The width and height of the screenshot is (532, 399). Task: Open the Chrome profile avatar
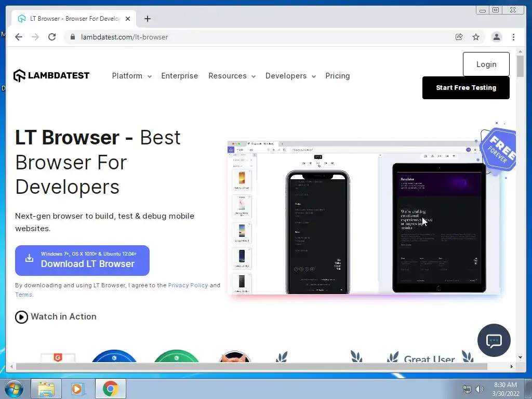pos(496,37)
